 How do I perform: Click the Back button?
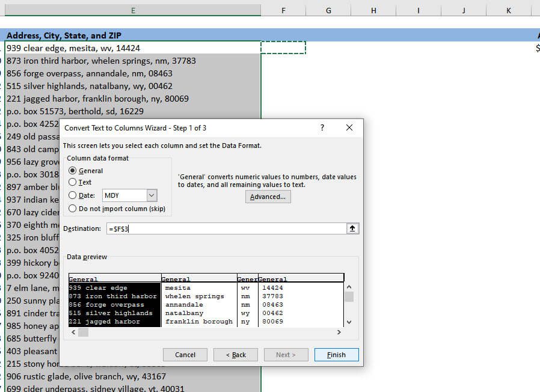[235, 354]
